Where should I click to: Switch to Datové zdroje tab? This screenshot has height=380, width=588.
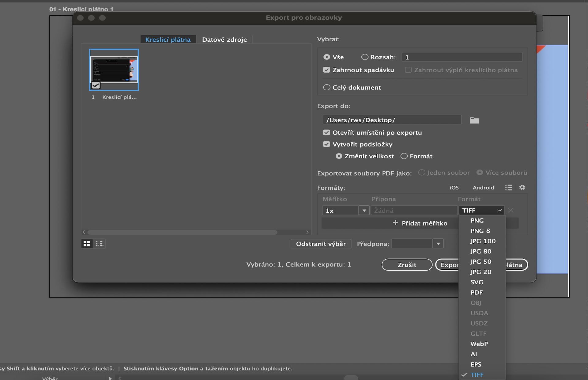(224, 40)
